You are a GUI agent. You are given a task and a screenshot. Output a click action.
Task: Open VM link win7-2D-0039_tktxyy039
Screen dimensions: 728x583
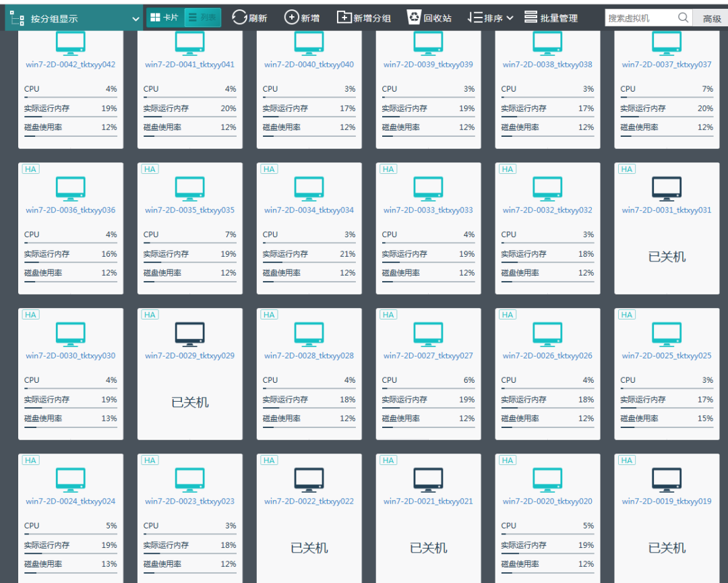[428, 65]
